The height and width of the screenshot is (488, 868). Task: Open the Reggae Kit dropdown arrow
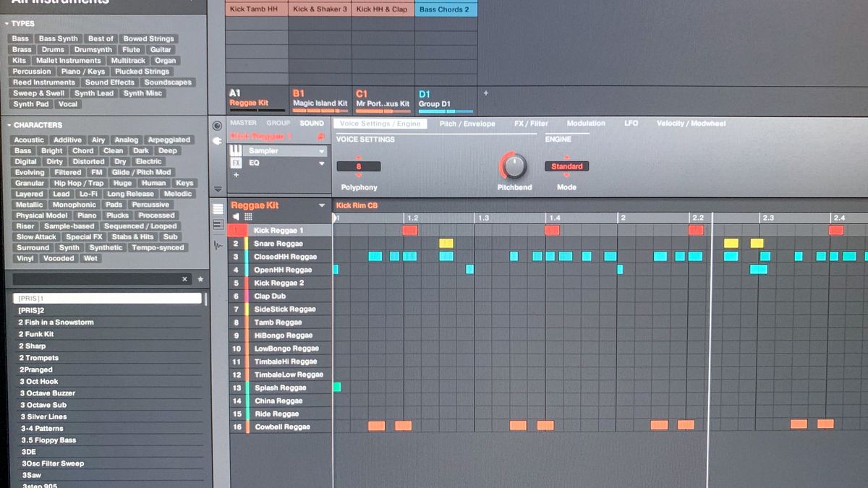coord(321,205)
